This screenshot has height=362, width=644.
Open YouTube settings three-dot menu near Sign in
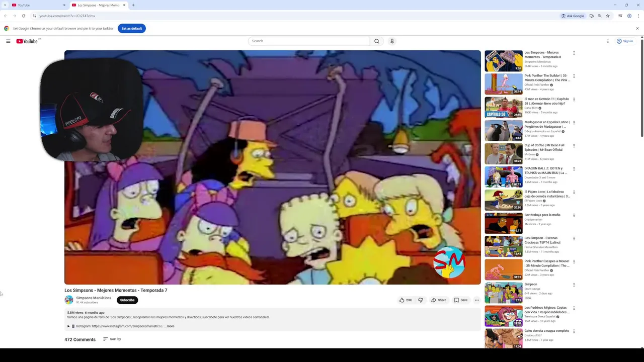(608, 41)
